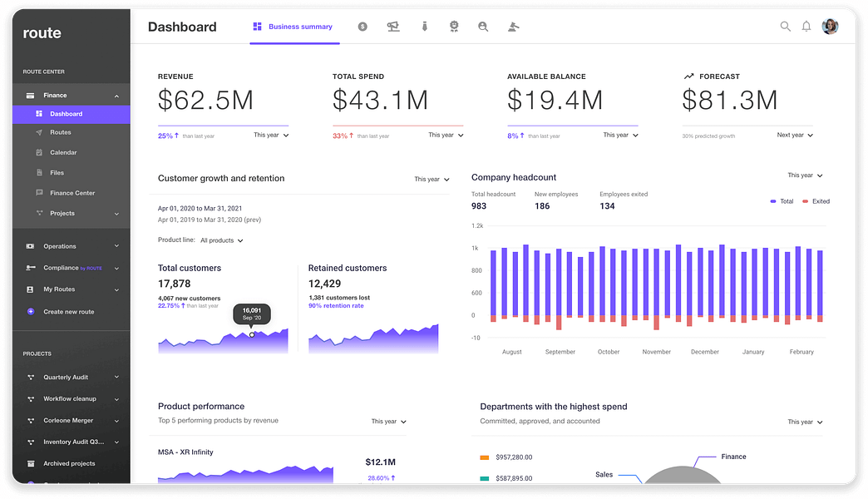Open the Product line All products dropdown
This screenshot has width=868, height=499.
(221, 240)
